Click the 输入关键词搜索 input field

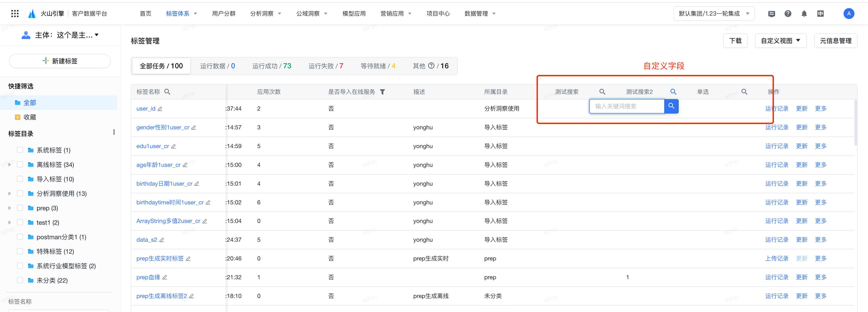tap(627, 106)
